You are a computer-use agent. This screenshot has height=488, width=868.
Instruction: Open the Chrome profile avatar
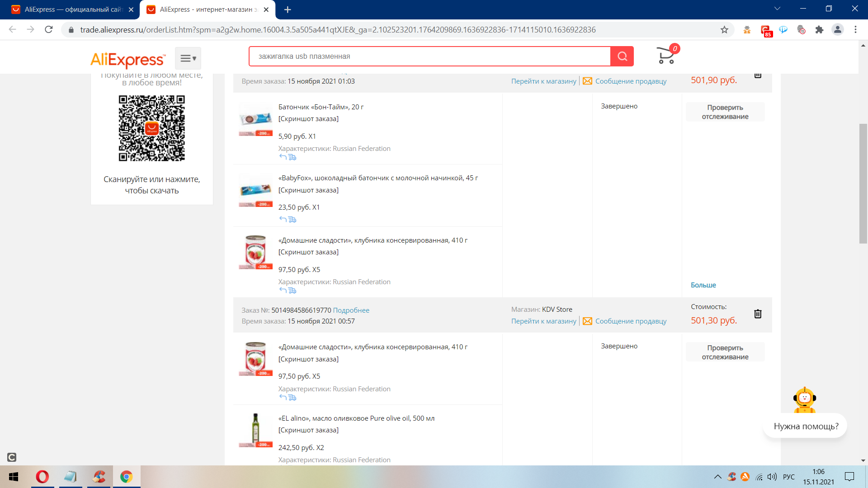(838, 30)
